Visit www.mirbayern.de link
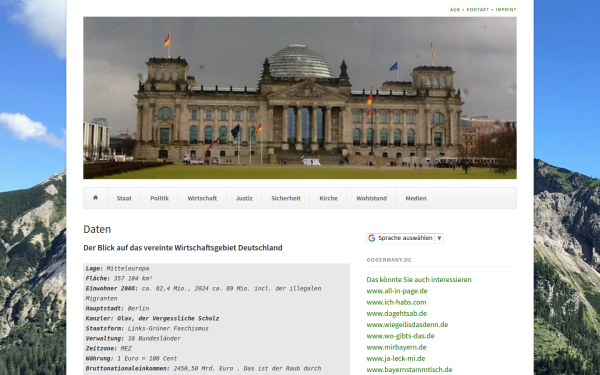600x375 pixels. [396, 347]
